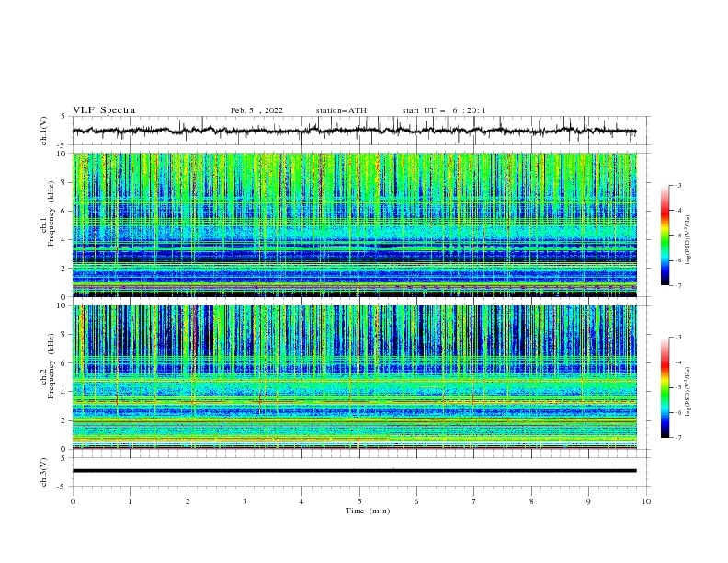Click the ch.3 flat voltage trace
Screen dimensions: 728x563
pyautogui.click(x=354, y=471)
